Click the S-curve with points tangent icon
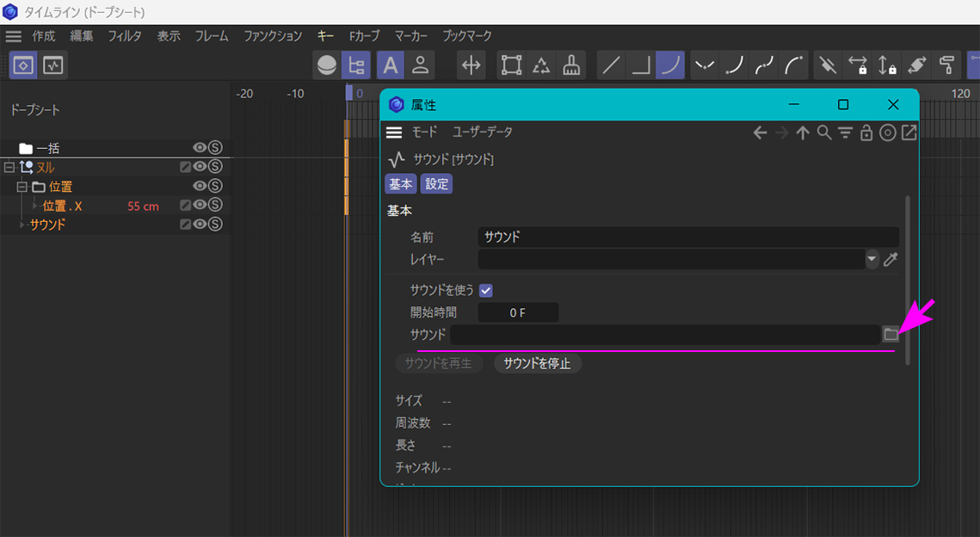Image resolution: width=980 pixels, height=537 pixels. [x=764, y=65]
